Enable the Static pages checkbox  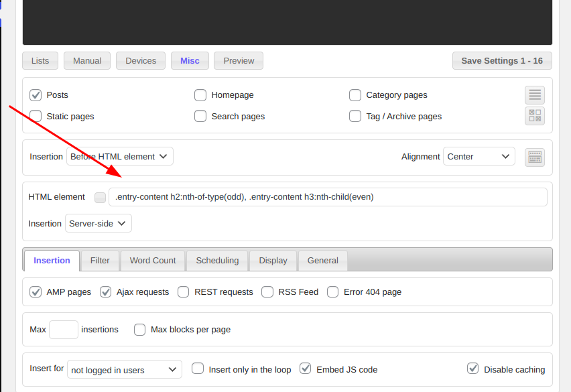[36, 116]
